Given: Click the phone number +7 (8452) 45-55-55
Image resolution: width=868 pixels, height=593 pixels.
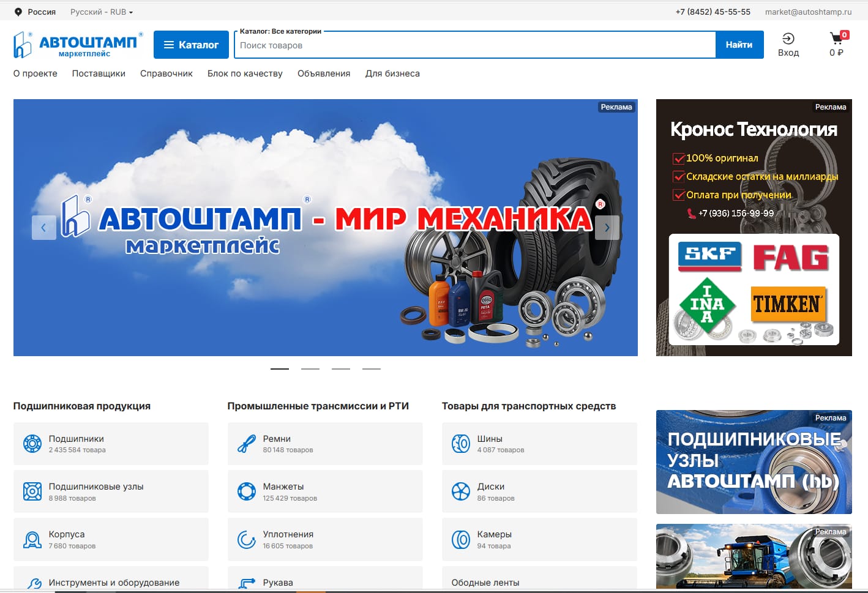Looking at the screenshot, I should click(x=713, y=12).
